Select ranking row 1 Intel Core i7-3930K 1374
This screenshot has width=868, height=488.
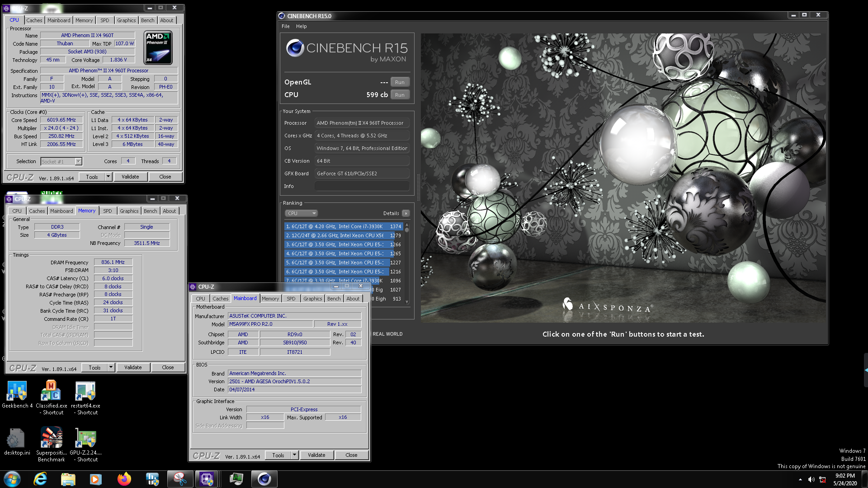[344, 226]
